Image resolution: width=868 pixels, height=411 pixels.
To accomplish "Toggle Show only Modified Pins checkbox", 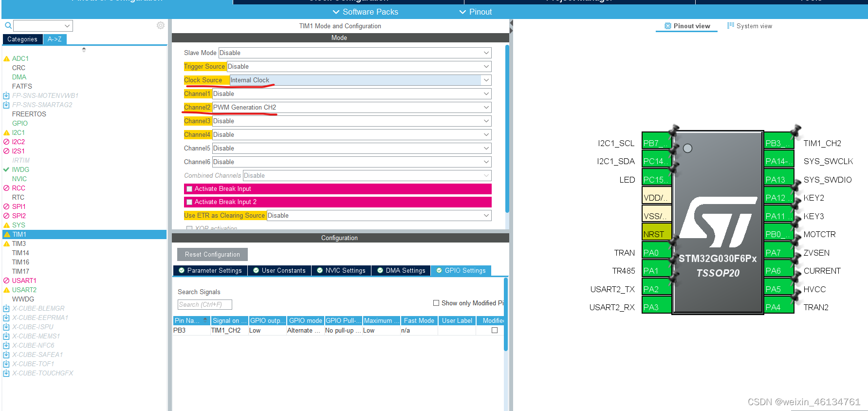I will click(x=436, y=303).
